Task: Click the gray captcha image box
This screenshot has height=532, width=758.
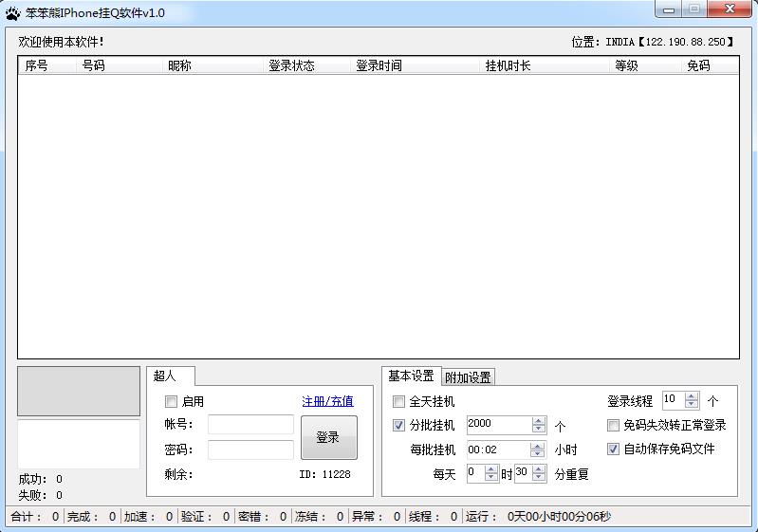Action: [x=79, y=391]
